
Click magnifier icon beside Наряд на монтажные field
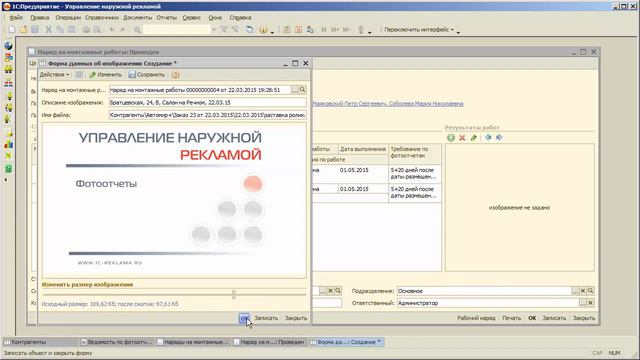click(x=302, y=89)
